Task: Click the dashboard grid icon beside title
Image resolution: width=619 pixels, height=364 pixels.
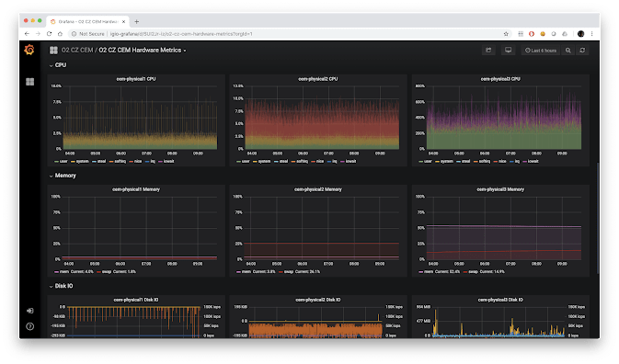Action: pos(53,50)
